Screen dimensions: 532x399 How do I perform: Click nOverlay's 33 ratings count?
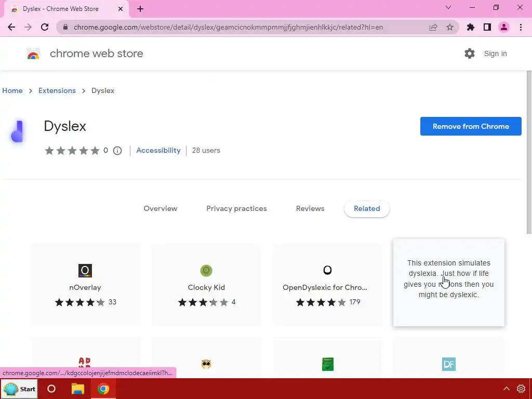(112, 302)
